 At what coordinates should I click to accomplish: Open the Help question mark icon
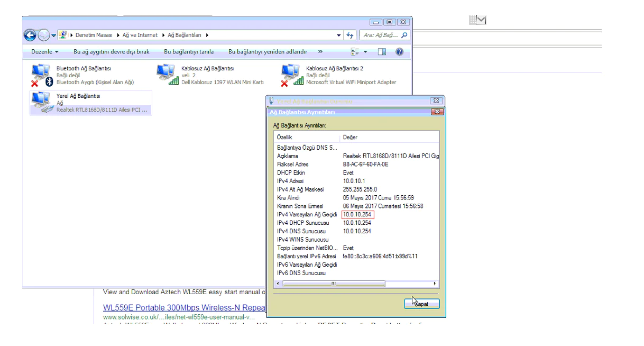[399, 52]
